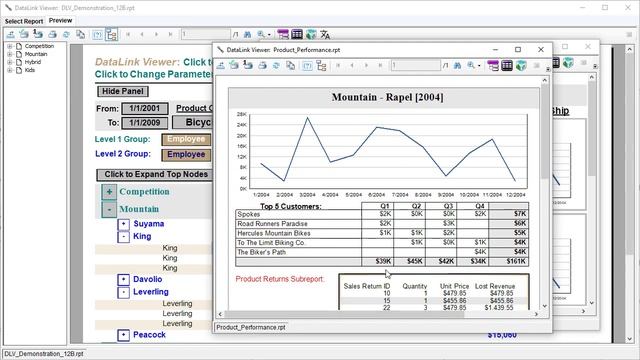This screenshot has height=360, width=640.
Task: Open Zoom dropdown arrow in DLV_Demonstration toolbar
Action: pyautogui.click(x=269, y=35)
